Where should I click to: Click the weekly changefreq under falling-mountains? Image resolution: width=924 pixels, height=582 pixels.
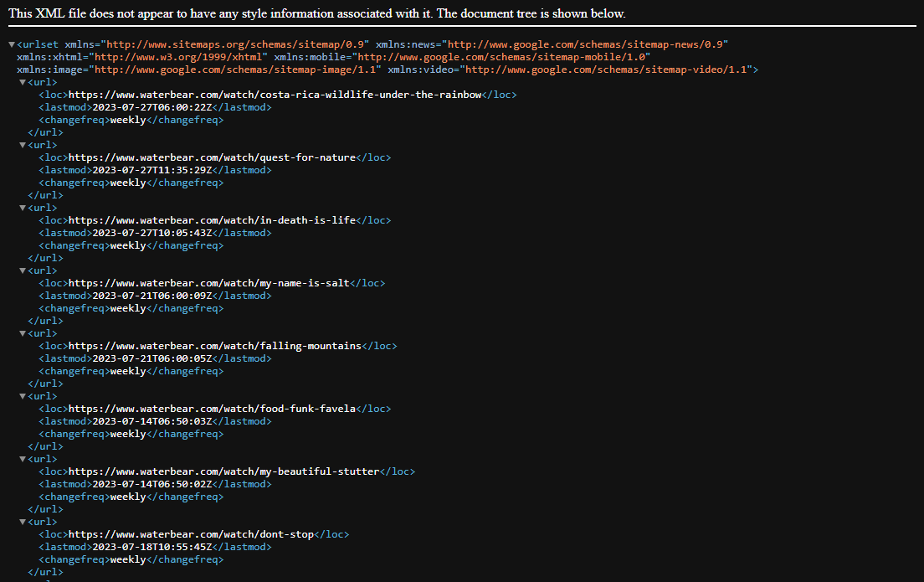[x=126, y=370]
